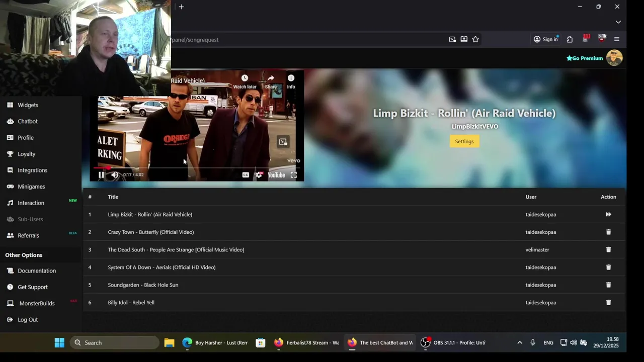This screenshot has height=362, width=644.
Task: Switch to Boy Harsher Edge window in taskbar
Action: [x=215, y=342]
